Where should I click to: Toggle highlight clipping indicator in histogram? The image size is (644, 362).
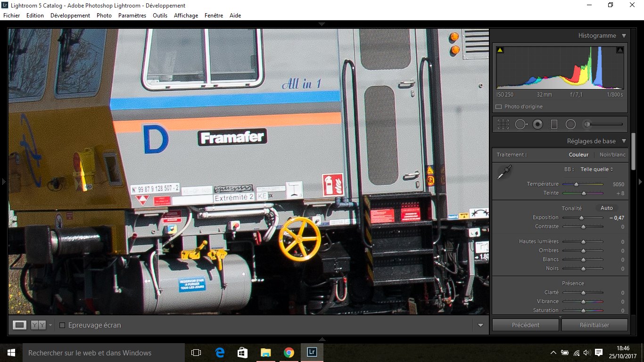click(620, 50)
